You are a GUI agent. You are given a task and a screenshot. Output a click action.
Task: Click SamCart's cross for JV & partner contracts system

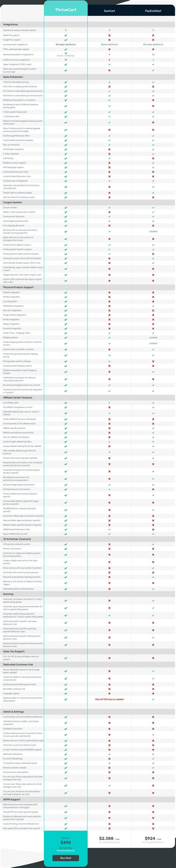click(109, 544)
